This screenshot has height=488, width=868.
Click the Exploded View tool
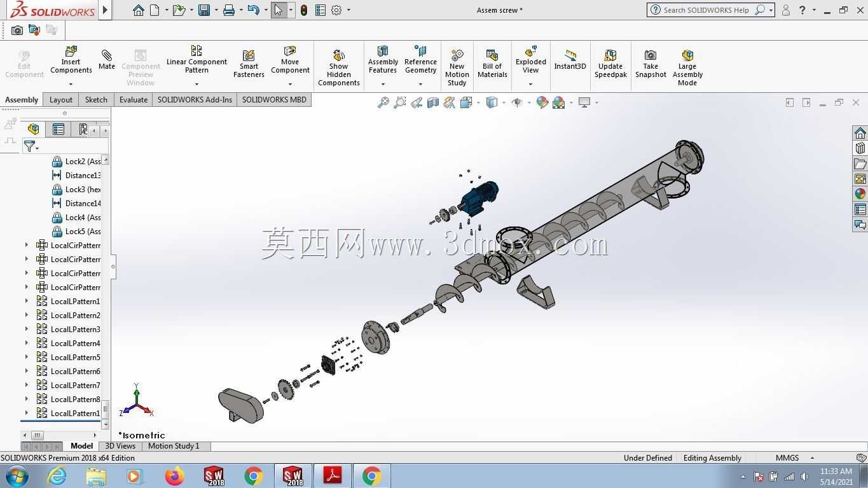click(x=531, y=59)
